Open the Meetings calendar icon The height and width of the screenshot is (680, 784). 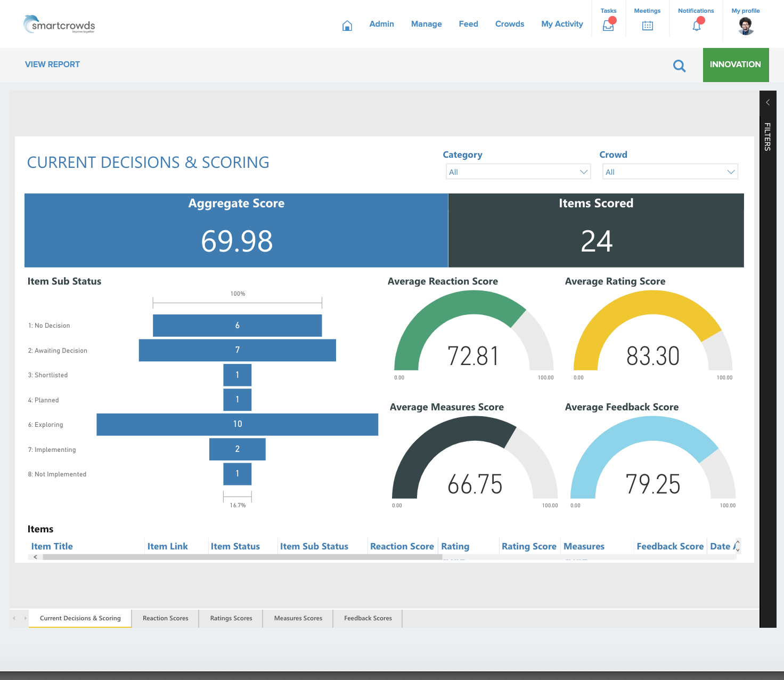(x=647, y=26)
